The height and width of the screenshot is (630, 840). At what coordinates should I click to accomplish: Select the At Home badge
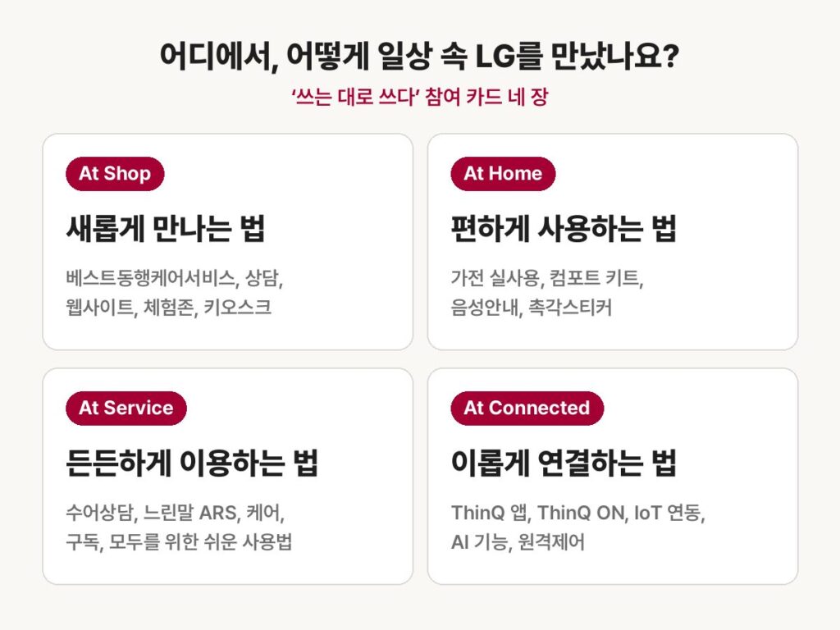point(503,174)
